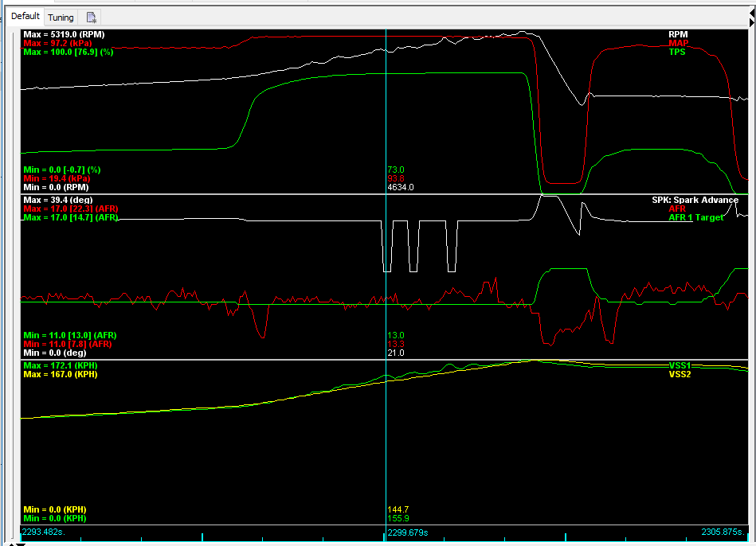
Task: Click the SPK: Spark Advance legend
Action: click(x=695, y=200)
